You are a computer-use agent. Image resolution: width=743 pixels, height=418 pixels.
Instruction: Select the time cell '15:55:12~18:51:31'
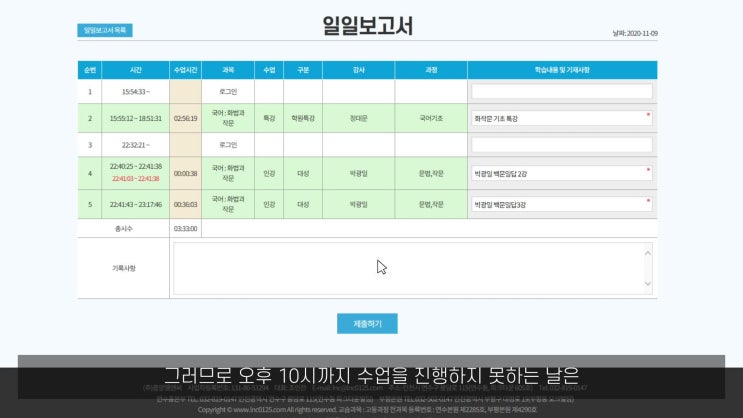[136, 118]
